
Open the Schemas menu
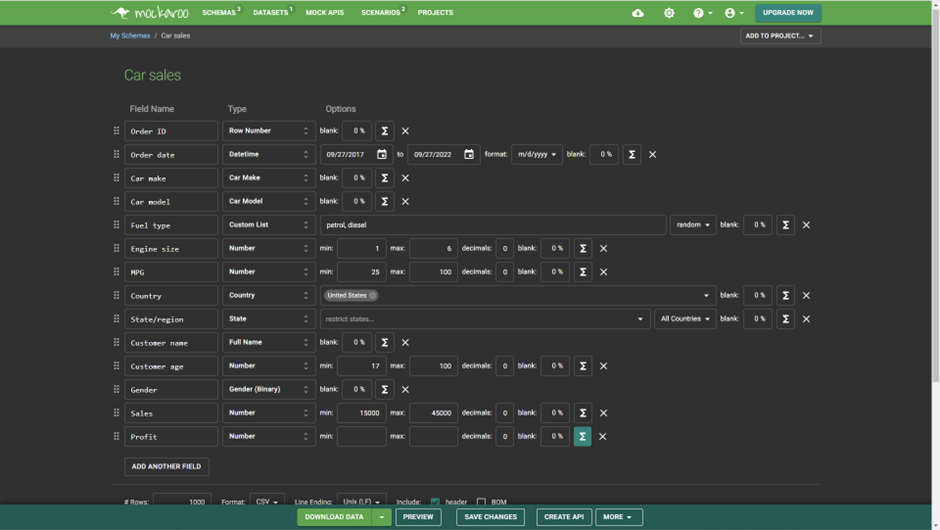click(221, 13)
